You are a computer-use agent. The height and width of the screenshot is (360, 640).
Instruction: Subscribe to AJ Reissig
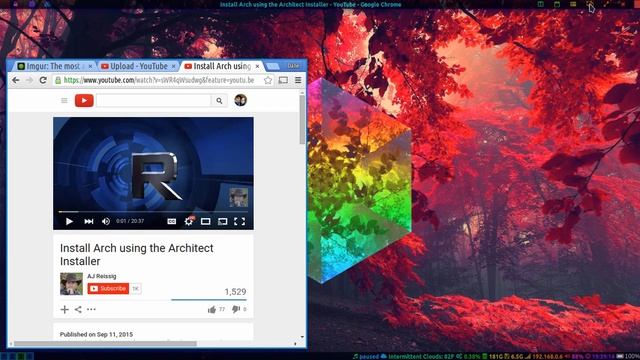pyautogui.click(x=108, y=289)
